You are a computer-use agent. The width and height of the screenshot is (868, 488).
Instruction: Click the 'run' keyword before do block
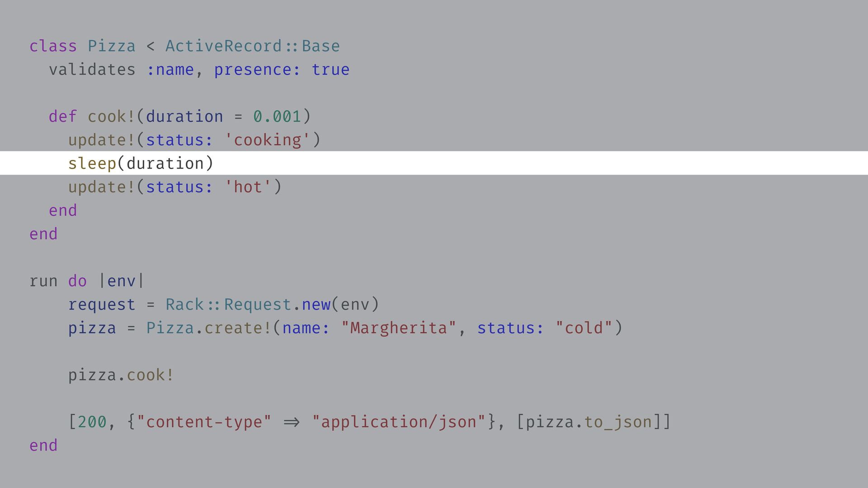click(x=43, y=281)
